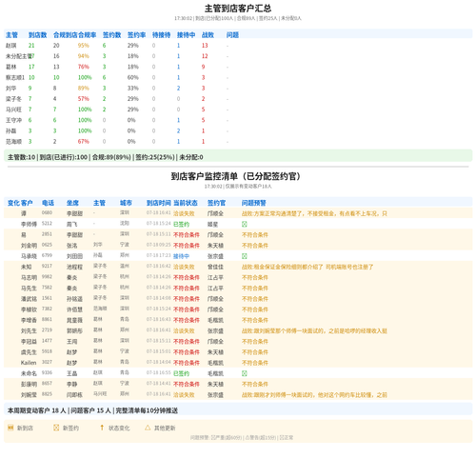Click the 问题预警 column header

(254, 203)
